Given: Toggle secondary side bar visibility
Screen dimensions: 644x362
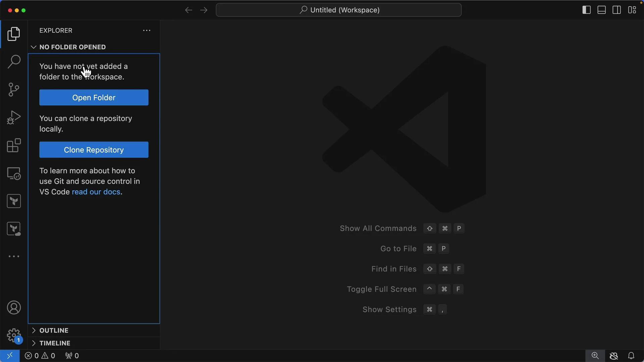Looking at the screenshot, I should click(x=617, y=10).
